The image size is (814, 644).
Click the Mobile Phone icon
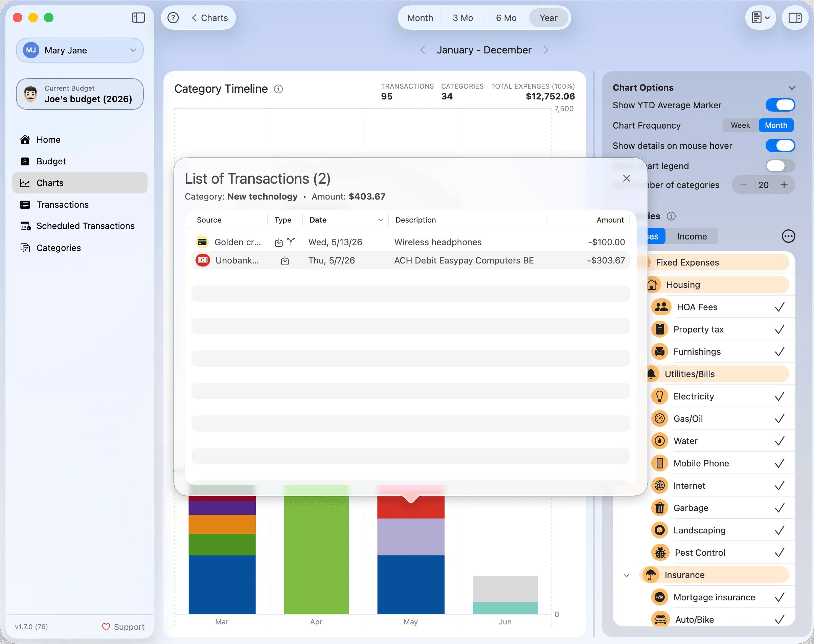click(660, 463)
